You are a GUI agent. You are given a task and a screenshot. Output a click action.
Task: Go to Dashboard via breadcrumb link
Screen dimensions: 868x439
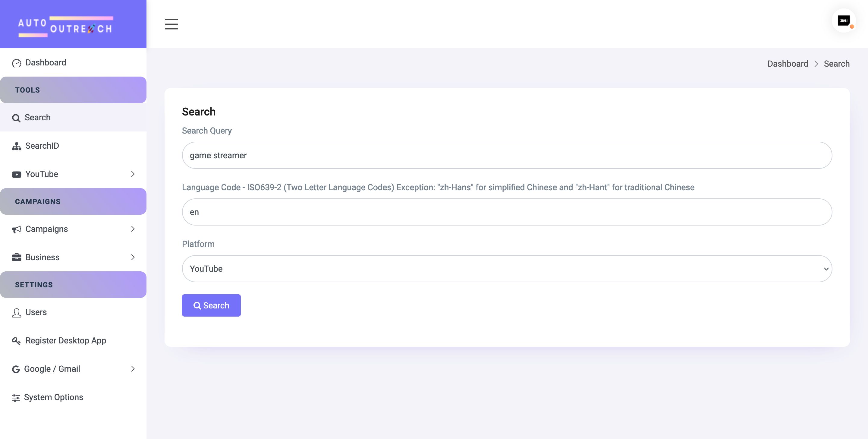coord(788,64)
